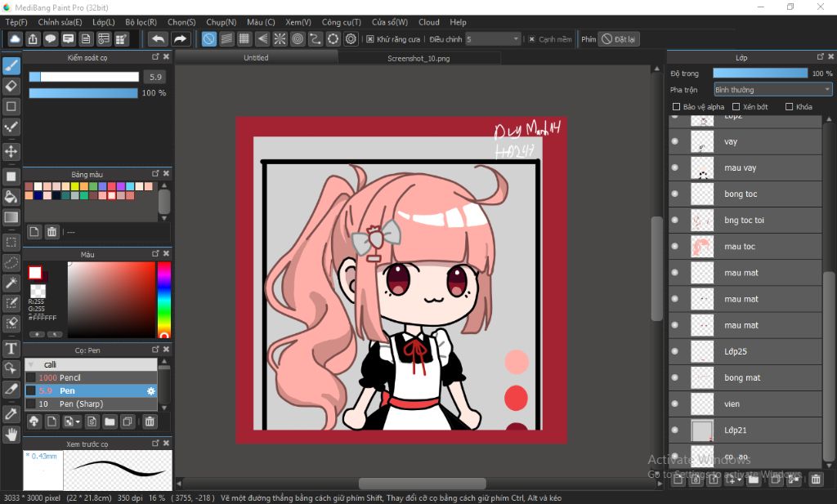Hide the mau toc layer
837x504 pixels.
pos(674,247)
